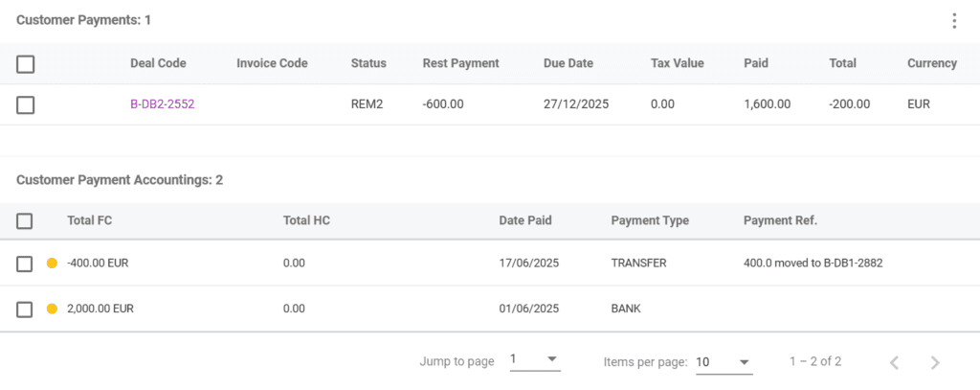Go to the next page arrow
This screenshot has width=980, height=390.
pos(935,362)
